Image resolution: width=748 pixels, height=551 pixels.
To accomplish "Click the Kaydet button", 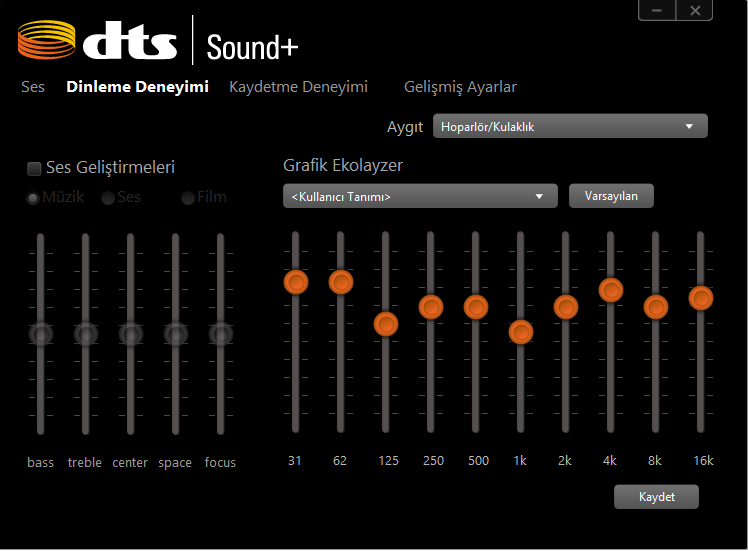I will coord(656,497).
